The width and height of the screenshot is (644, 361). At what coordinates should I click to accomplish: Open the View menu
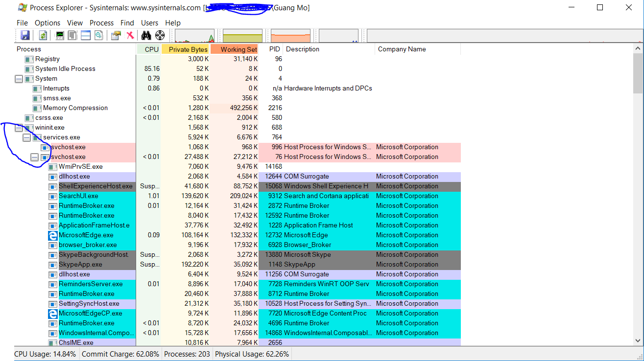75,23
